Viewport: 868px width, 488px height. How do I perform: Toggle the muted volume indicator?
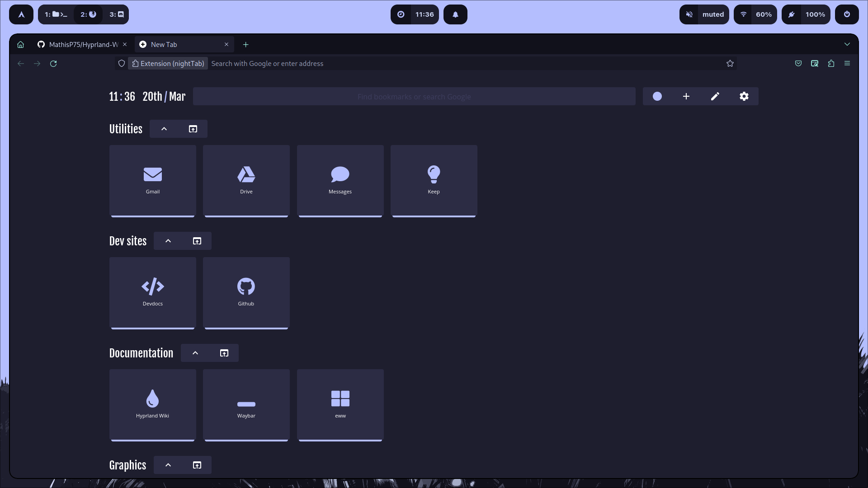tap(704, 14)
